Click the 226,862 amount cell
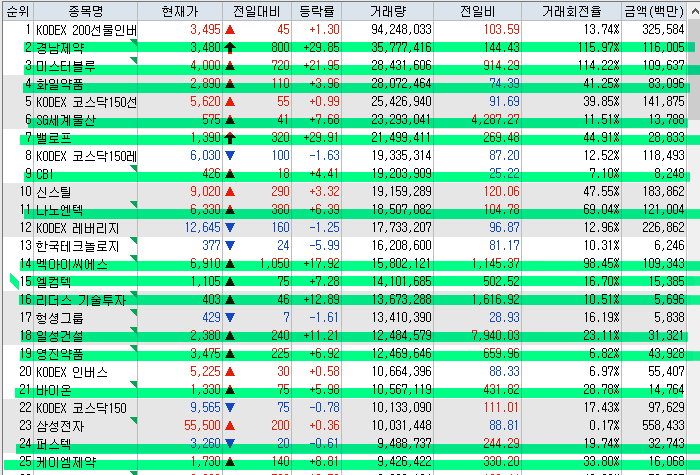The image size is (700, 475). pos(663,228)
